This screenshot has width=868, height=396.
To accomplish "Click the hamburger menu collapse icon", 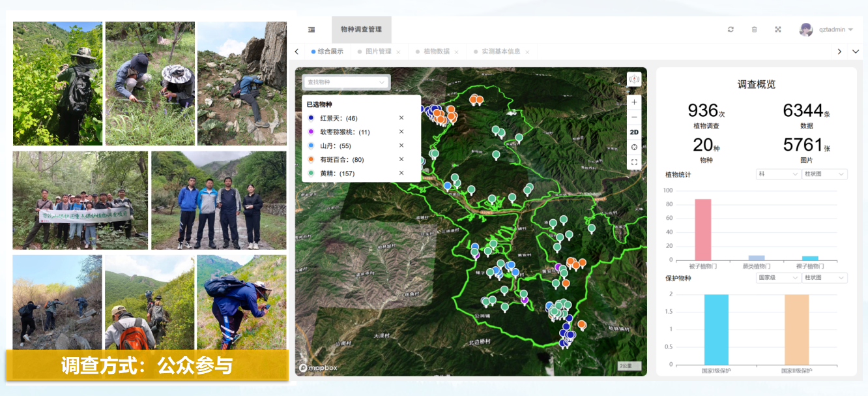I will (311, 29).
